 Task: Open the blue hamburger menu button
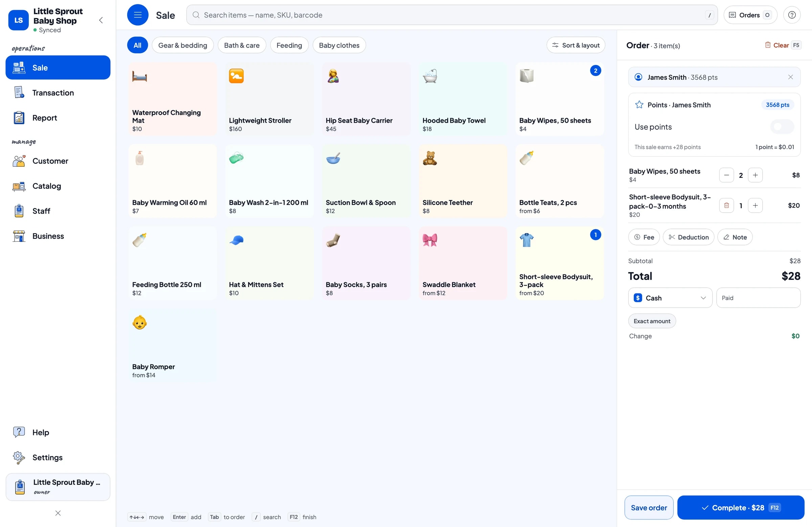point(137,15)
